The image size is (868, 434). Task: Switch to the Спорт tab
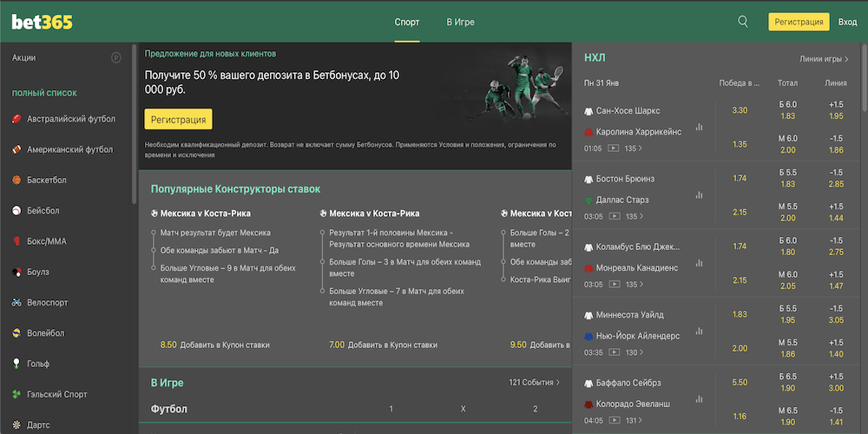pos(407,22)
